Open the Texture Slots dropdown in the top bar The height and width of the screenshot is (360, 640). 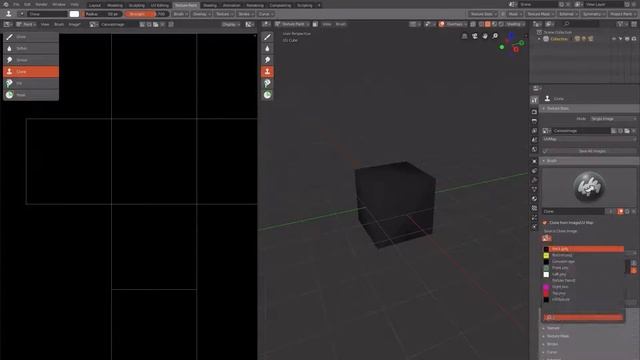click(482, 14)
